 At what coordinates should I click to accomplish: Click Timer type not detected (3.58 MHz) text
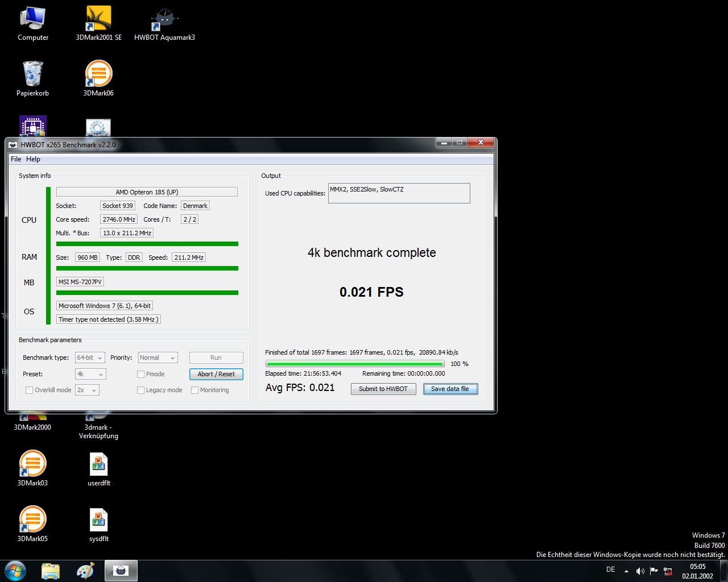tap(109, 319)
